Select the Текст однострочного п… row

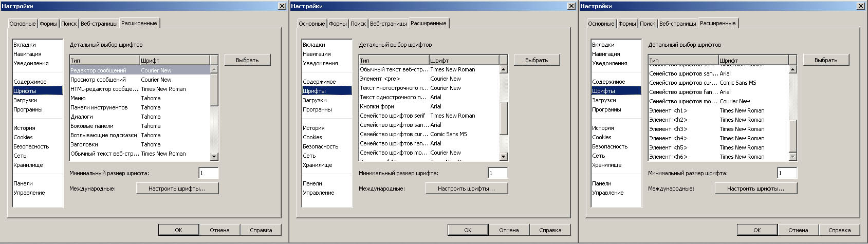(429, 97)
